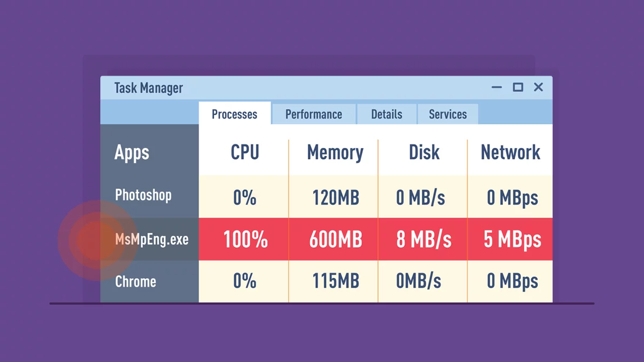
Task: Click the Disk column header
Action: (424, 152)
